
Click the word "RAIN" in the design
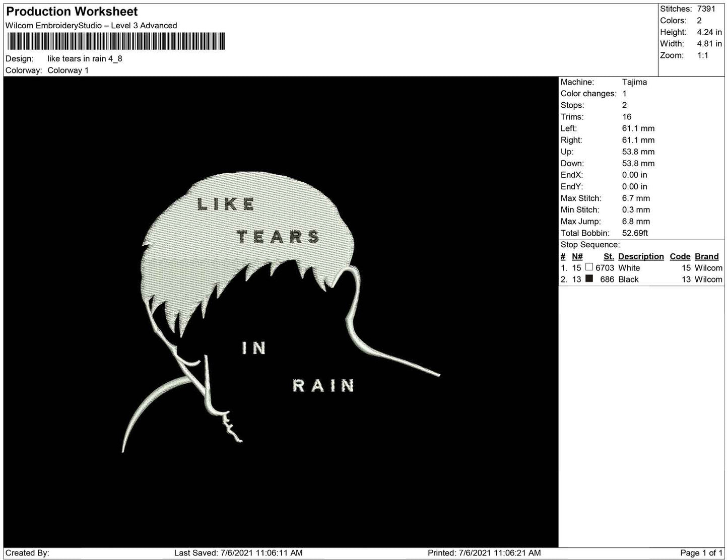click(323, 386)
